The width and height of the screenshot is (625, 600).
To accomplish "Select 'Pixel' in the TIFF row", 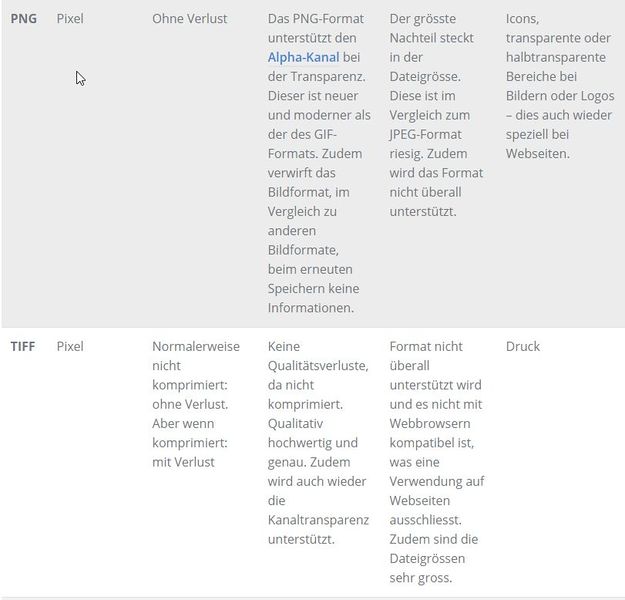I will [70, 346].
